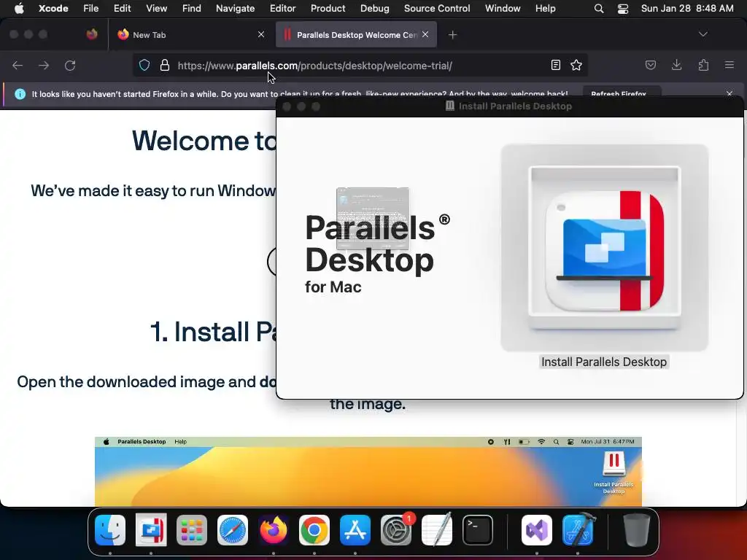Viewport: 747px width, 560px height.
Task: Open the Firefox Extensions menu
Action: (x=703, y=65)
